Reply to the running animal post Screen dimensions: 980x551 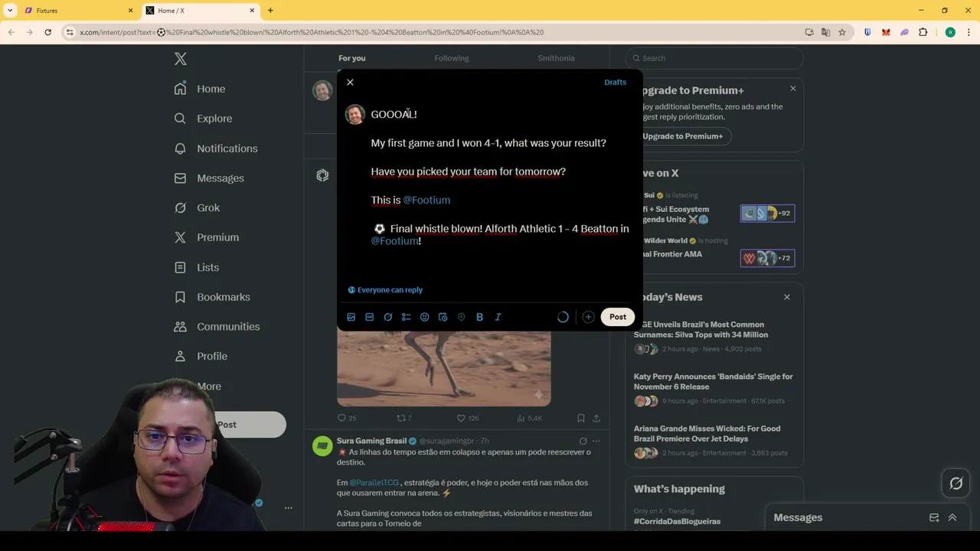(347, 419)
